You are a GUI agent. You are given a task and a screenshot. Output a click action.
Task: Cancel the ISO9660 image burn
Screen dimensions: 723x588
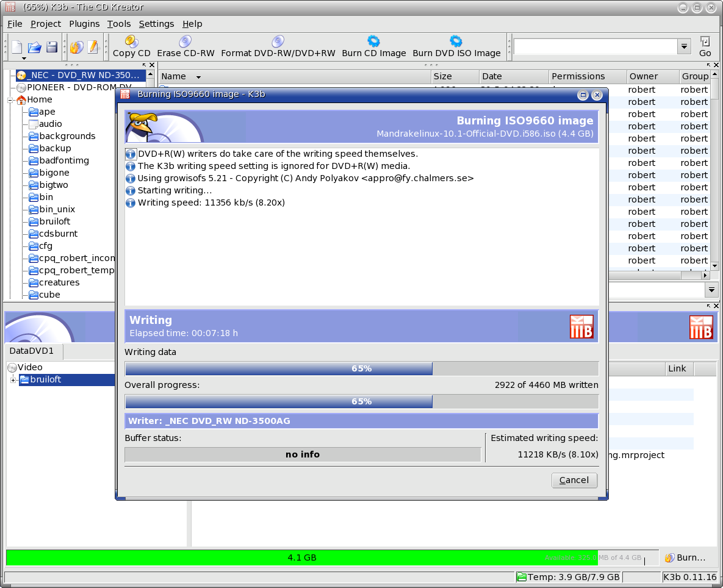point(574,480)
